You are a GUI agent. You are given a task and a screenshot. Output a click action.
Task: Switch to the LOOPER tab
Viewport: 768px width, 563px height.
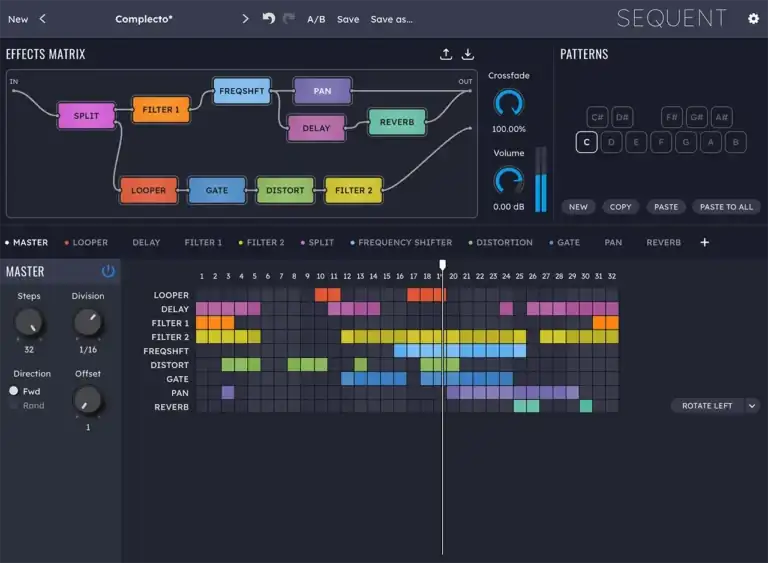tap(90, 242)
